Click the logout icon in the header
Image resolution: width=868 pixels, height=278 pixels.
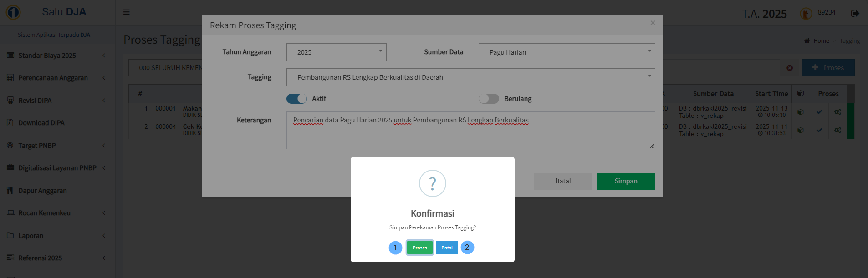(855, 13)
